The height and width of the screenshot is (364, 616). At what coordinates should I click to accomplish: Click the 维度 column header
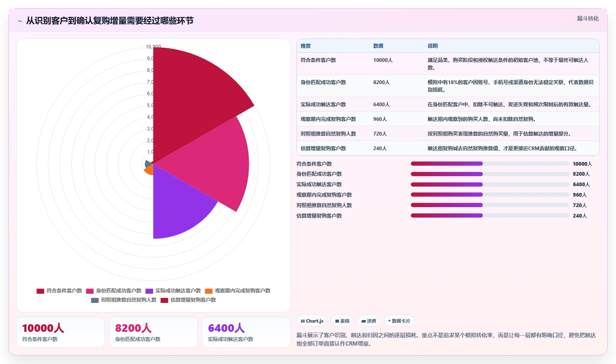point(306,46)
